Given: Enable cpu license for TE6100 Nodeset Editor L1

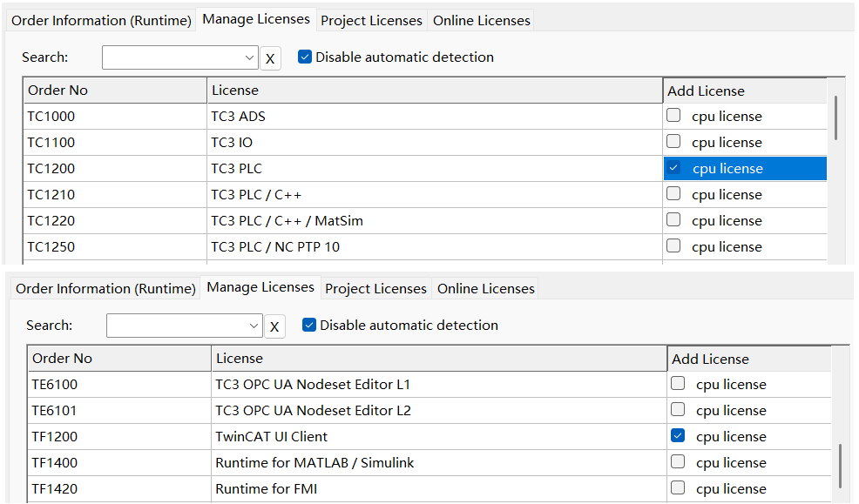Looking at the screenshot, I should click(x=678, y=383).
